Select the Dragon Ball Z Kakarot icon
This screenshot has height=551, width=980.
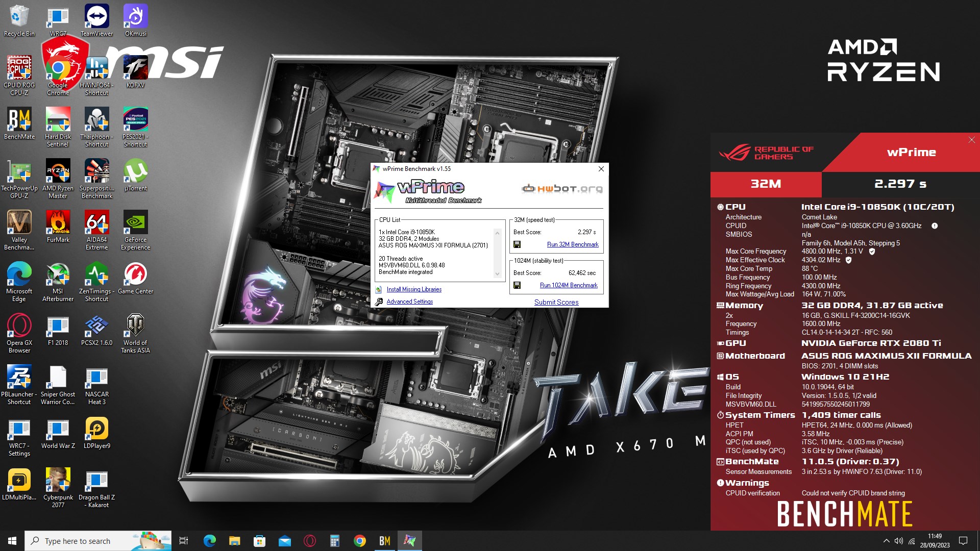(97, 488)
